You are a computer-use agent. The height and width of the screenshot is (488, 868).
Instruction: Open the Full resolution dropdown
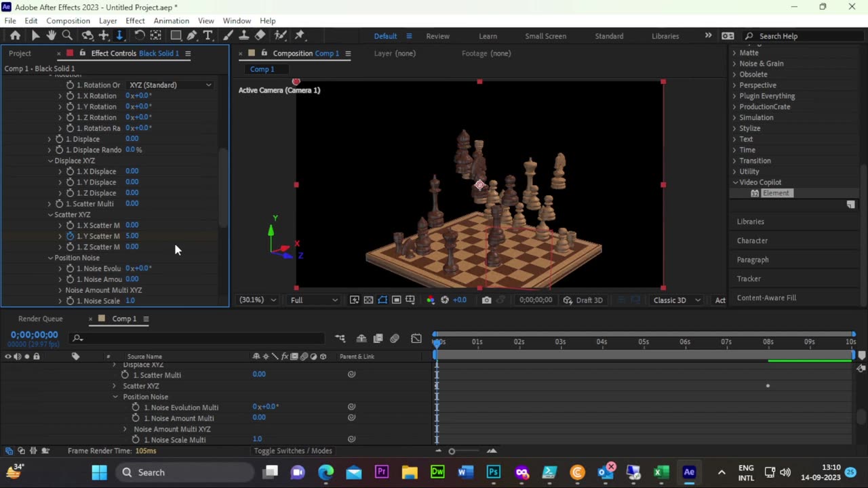pos(314,300)
